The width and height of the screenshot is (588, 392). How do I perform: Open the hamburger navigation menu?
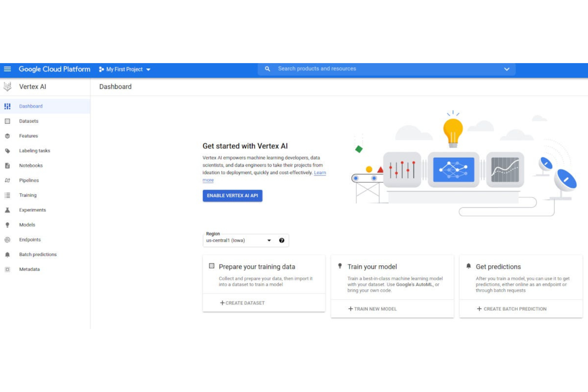click(7, 69)
